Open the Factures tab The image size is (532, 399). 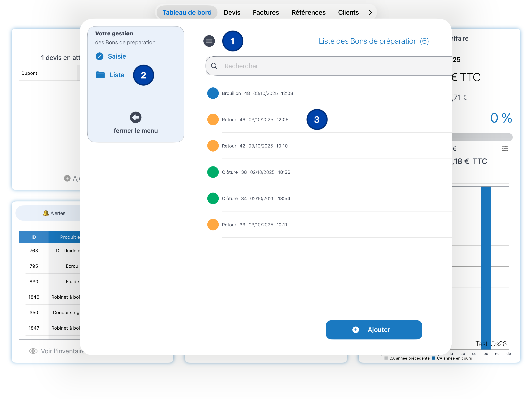click(266, 13)
